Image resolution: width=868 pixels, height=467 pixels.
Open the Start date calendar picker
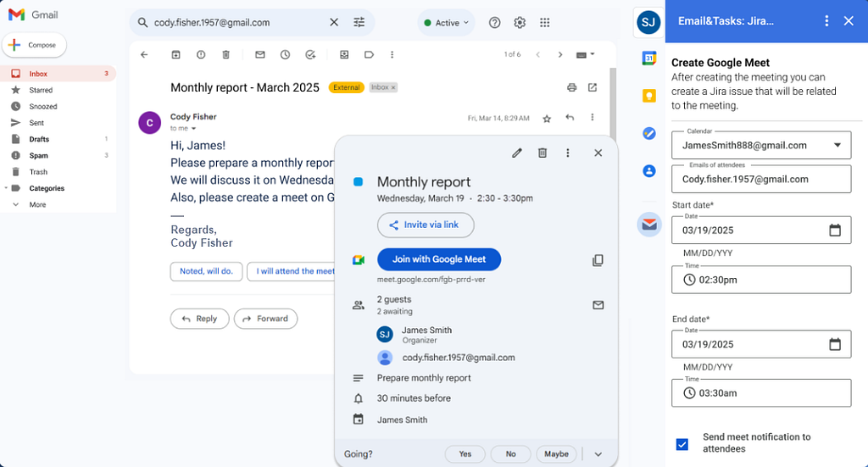coord(835,231)
